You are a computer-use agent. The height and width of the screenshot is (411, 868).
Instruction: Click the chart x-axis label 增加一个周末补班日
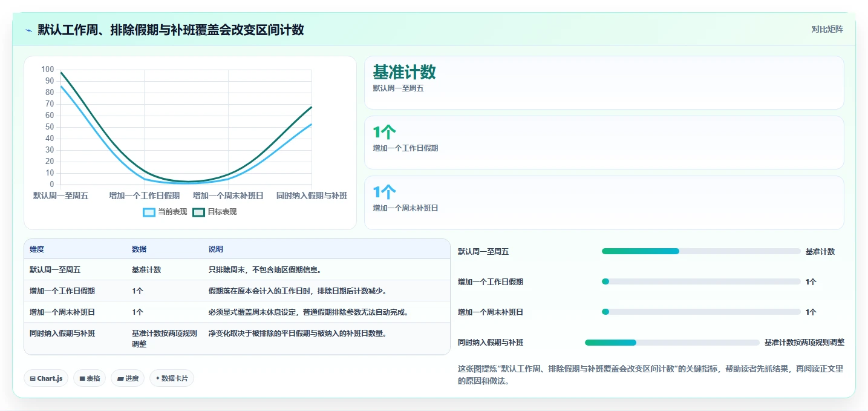pyautogui.click(x=228, y=196)
